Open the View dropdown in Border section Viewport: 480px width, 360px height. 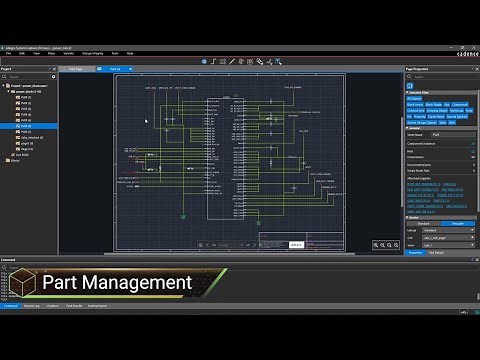coord(449,245)
